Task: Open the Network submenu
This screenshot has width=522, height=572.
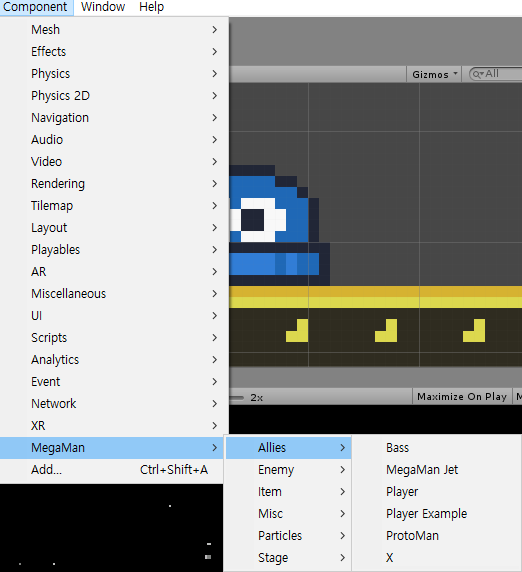Action: point(114,403)
